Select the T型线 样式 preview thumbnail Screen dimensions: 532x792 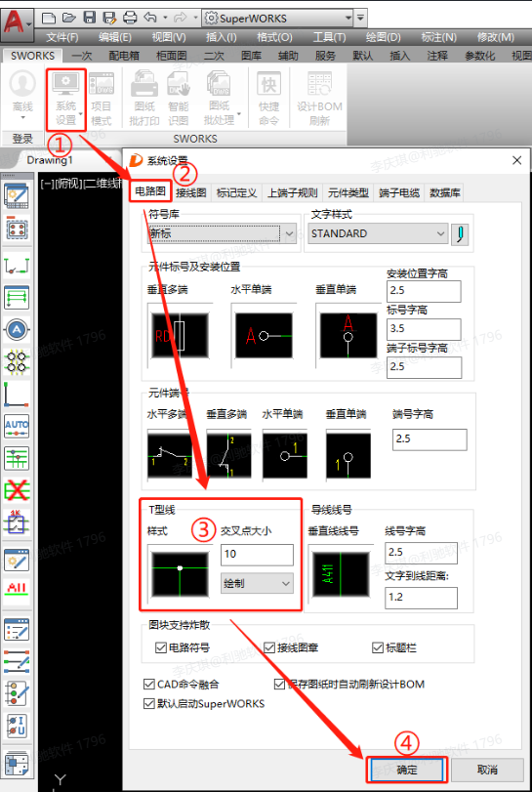tap(181, 574)
